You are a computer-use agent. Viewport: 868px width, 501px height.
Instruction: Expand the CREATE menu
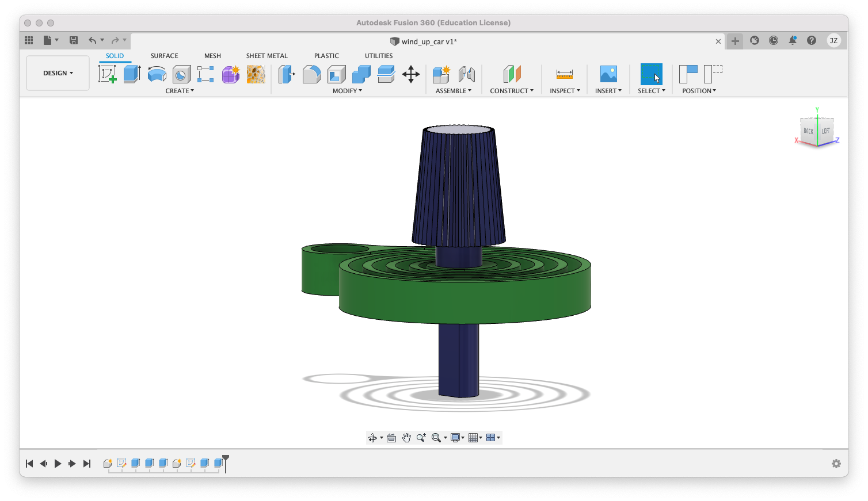180,91
